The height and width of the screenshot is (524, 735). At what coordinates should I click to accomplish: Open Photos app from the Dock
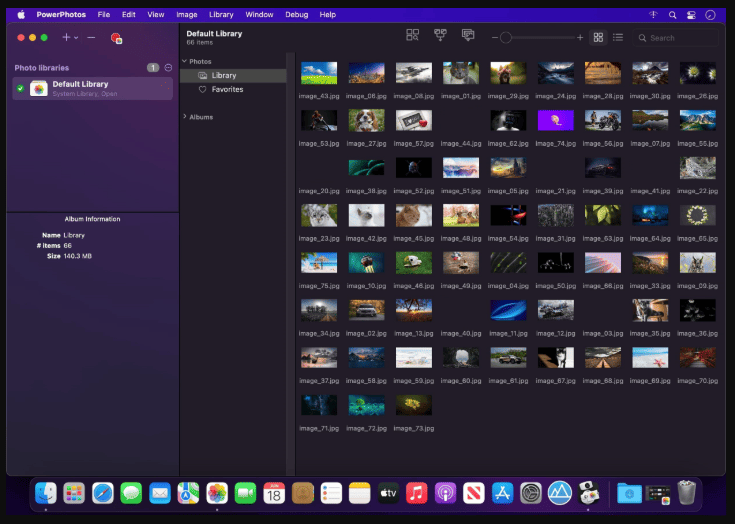(x=217, y=493)
